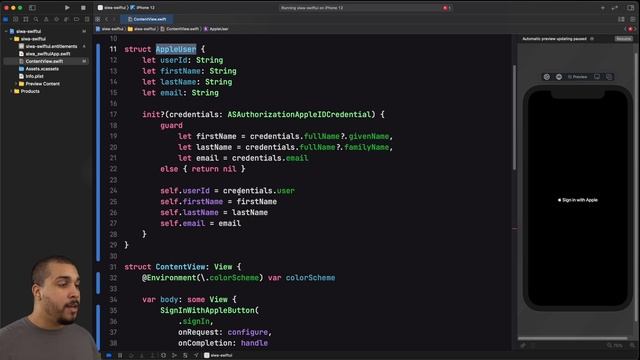
Task: Expand the Preview Content folder
Action: (x=16, y=84)
